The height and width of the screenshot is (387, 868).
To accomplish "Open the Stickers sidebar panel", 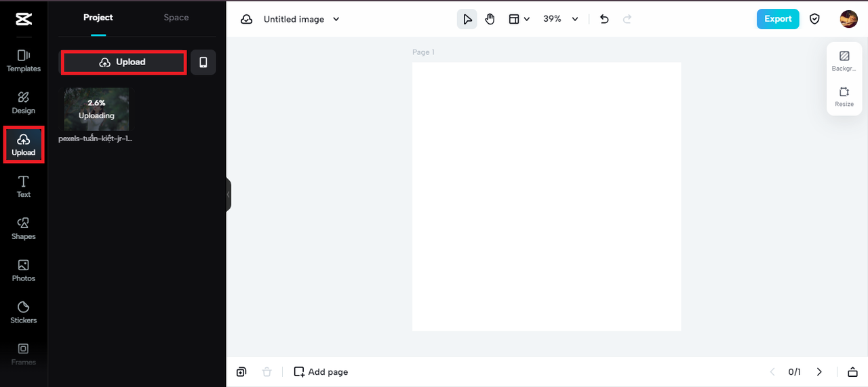I will pyautogui.click(x=24, y=312).
